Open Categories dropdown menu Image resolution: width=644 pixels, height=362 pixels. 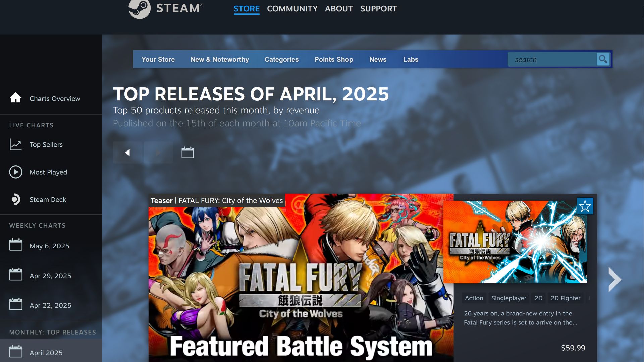click(x=281, y=59)
